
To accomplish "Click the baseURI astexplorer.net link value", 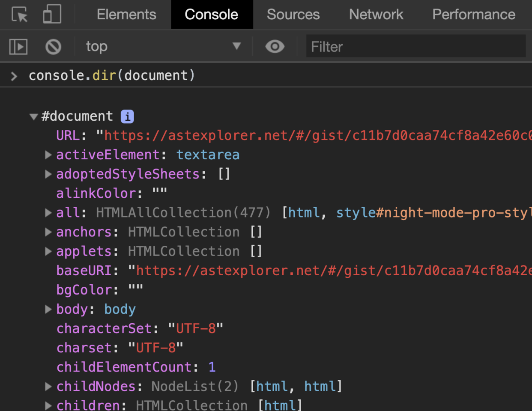I will [334, 271].
